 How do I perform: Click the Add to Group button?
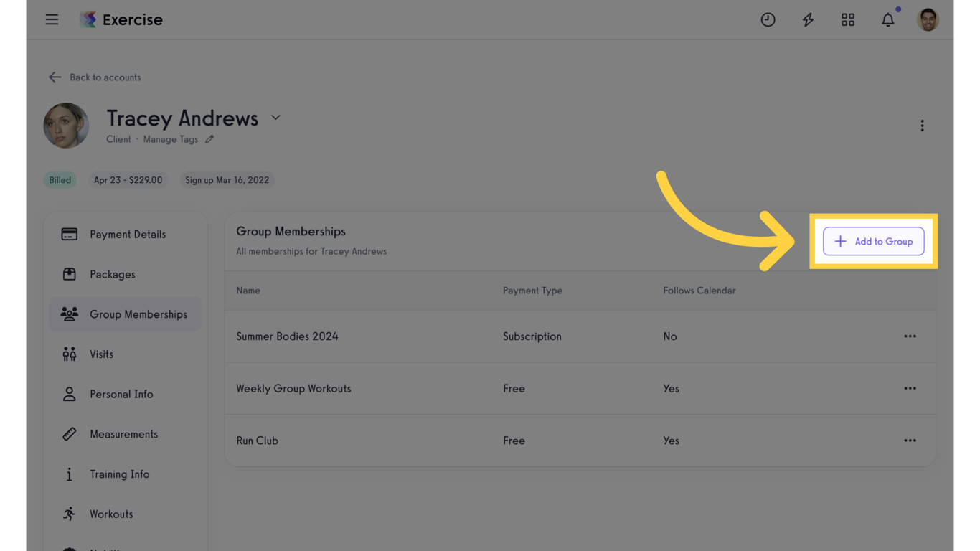873,241
